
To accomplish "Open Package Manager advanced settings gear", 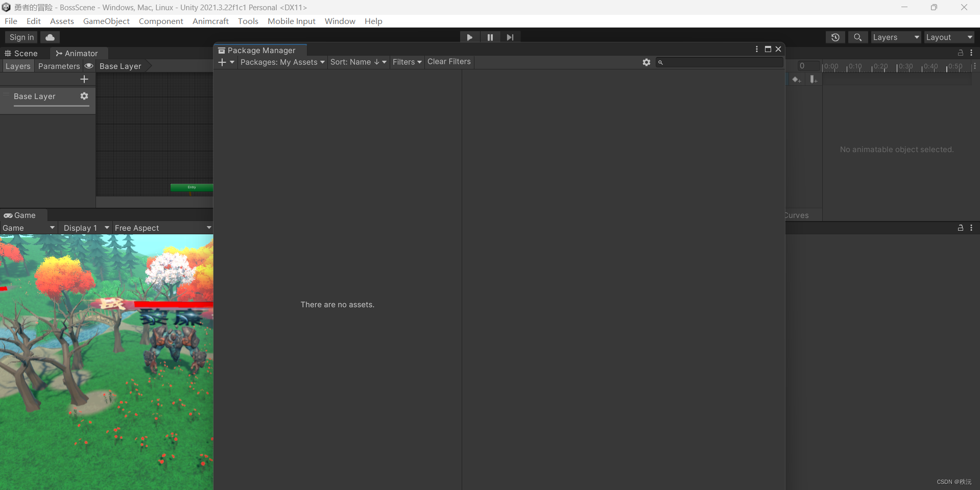I will [647, 62].
